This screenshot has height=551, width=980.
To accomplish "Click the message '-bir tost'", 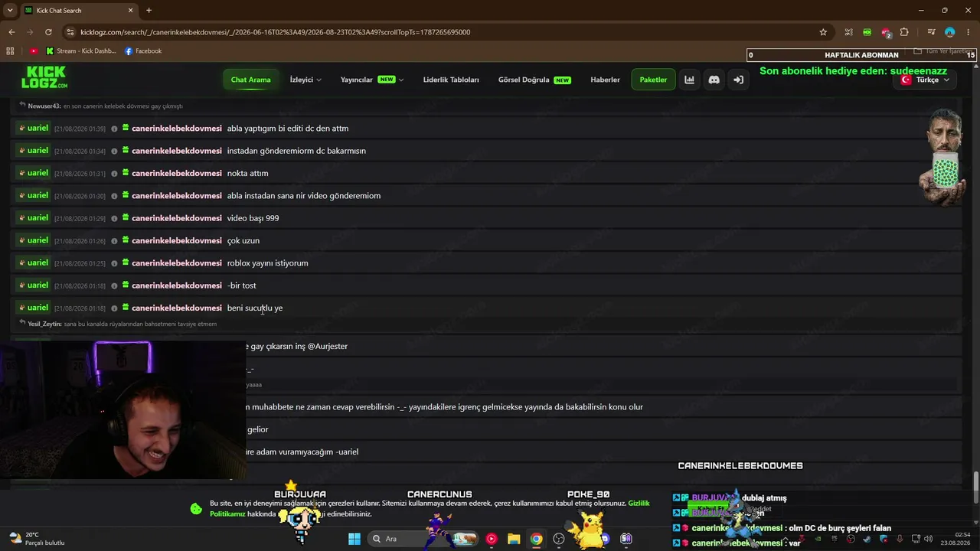I will pos(242,285).
